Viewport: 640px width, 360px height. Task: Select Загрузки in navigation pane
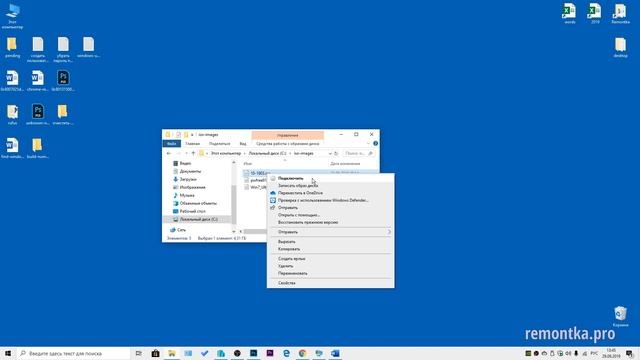pyautogui.click(x=188, y=179)
